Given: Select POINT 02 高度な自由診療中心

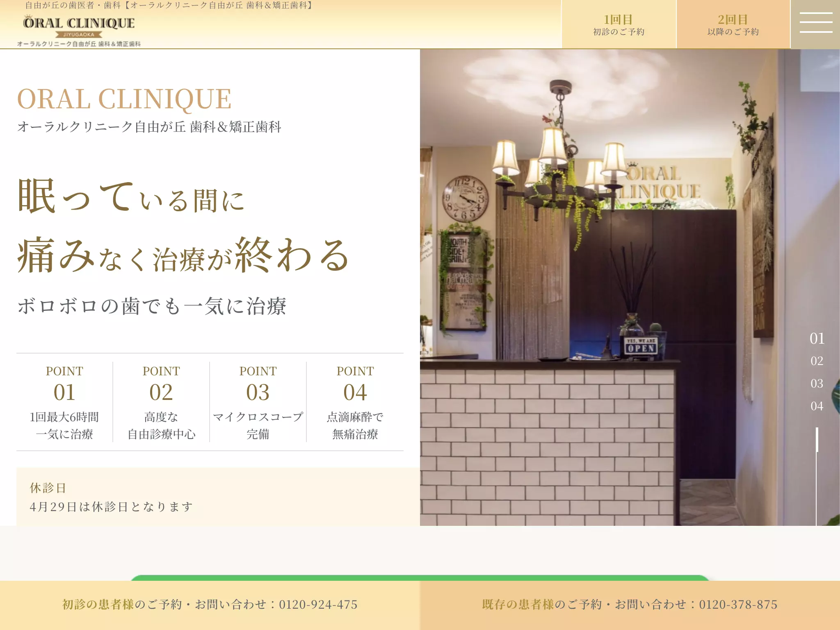Looking at the screenshot, I should coord(161,402).
